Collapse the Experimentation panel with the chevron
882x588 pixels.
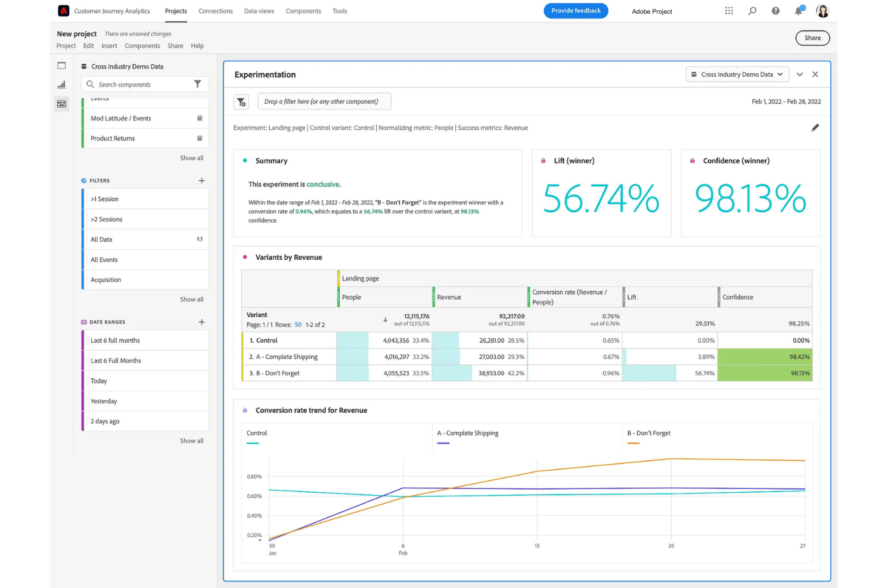[x=800, y=74]
